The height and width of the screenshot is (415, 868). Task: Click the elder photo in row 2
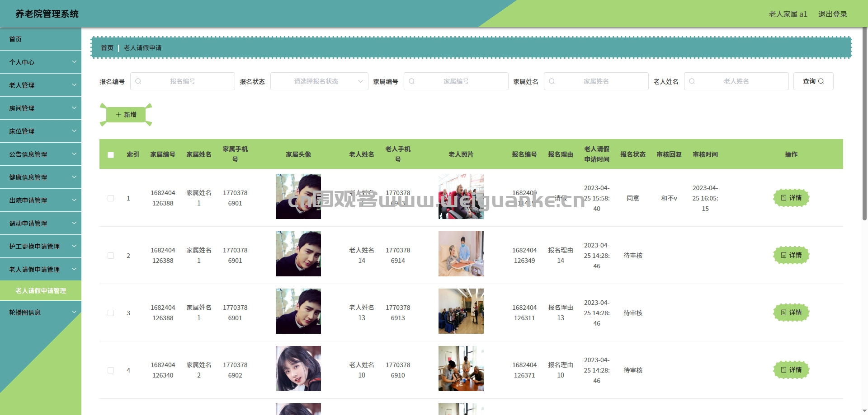pos(461,254)
